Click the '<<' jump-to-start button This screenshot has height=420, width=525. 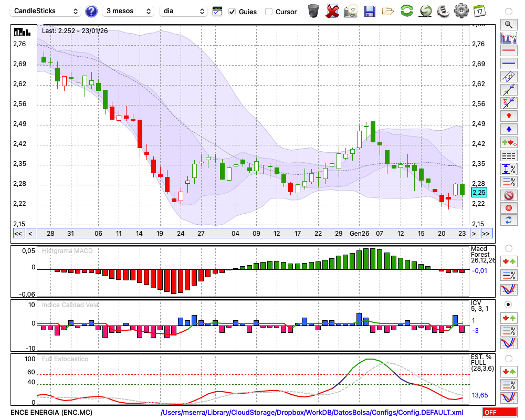(x=18, y=234)
